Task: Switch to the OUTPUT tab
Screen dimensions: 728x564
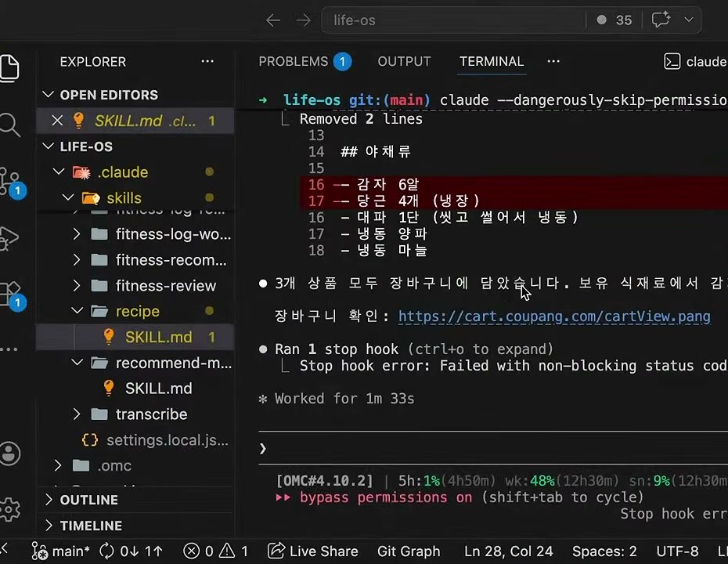Action: point(404,61)
